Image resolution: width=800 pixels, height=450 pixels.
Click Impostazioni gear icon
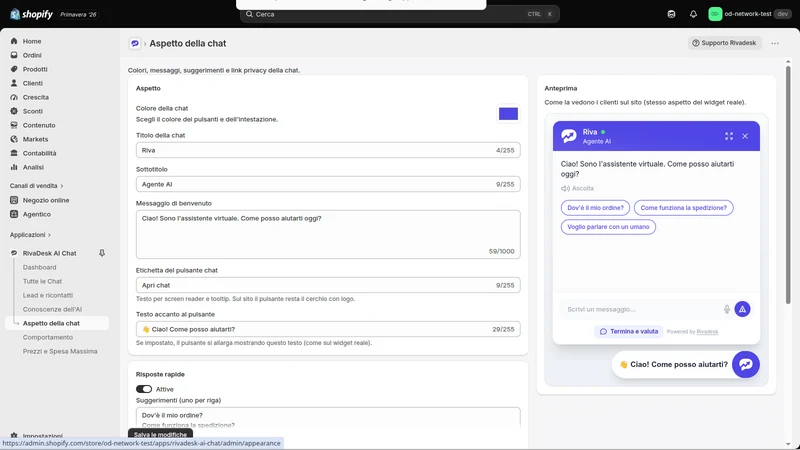[14, 436]
